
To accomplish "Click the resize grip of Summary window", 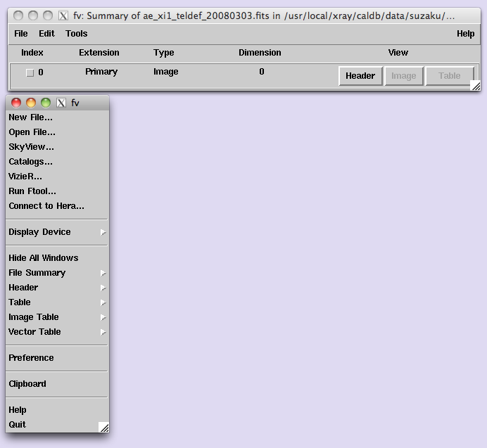I will click(x=476, y=85).
